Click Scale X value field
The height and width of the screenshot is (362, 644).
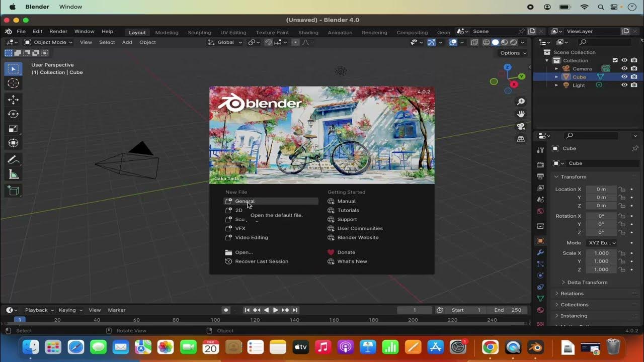click(x=601, y=253)
